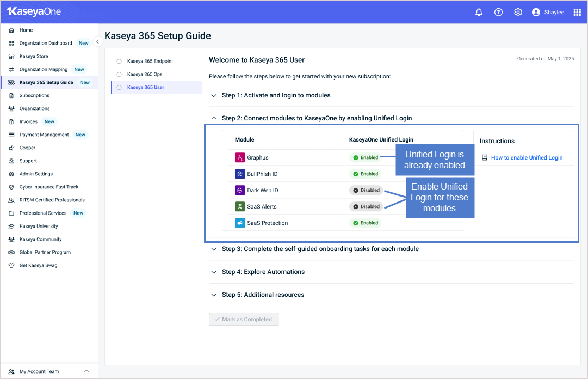The image size is (588, 379).
Task: Click 'Generated on May 1, 2025' text
Action: (545, 59)
